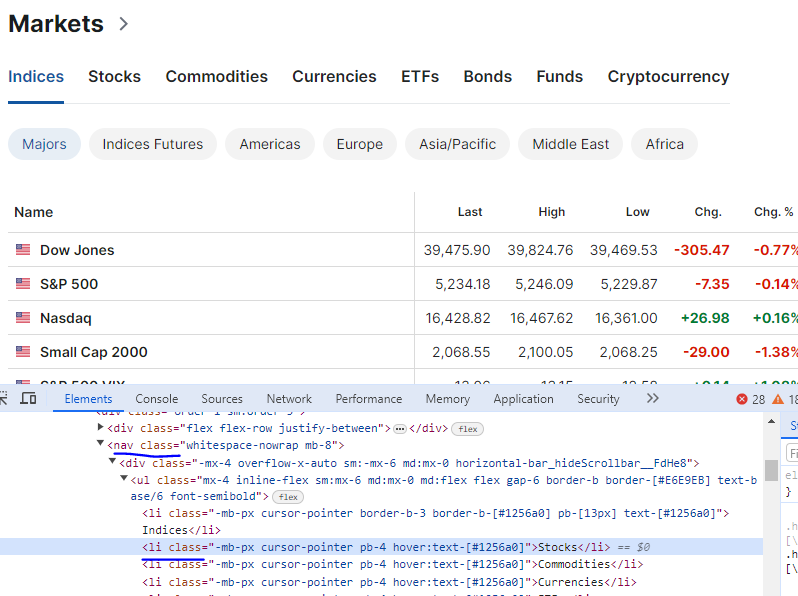This screenshot has height=596, width=798.
Task: Collapse the nav whitespace-nowrap node
Action: pyautogui.click(x=100, y=443)
